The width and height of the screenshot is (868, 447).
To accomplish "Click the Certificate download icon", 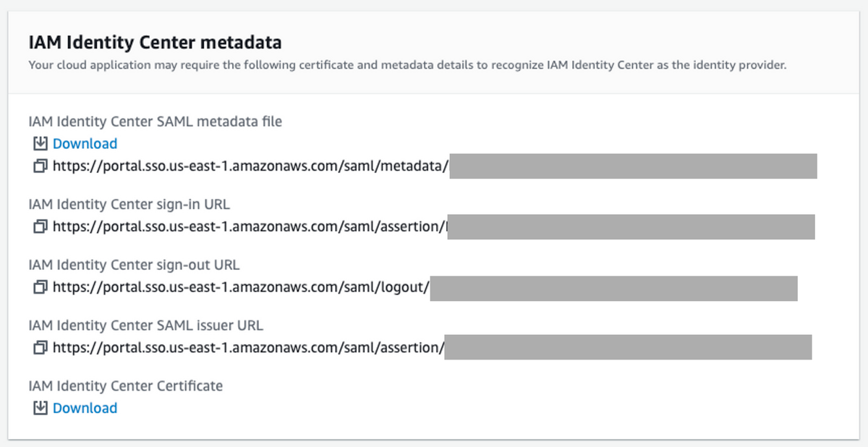I will point(41,408).
